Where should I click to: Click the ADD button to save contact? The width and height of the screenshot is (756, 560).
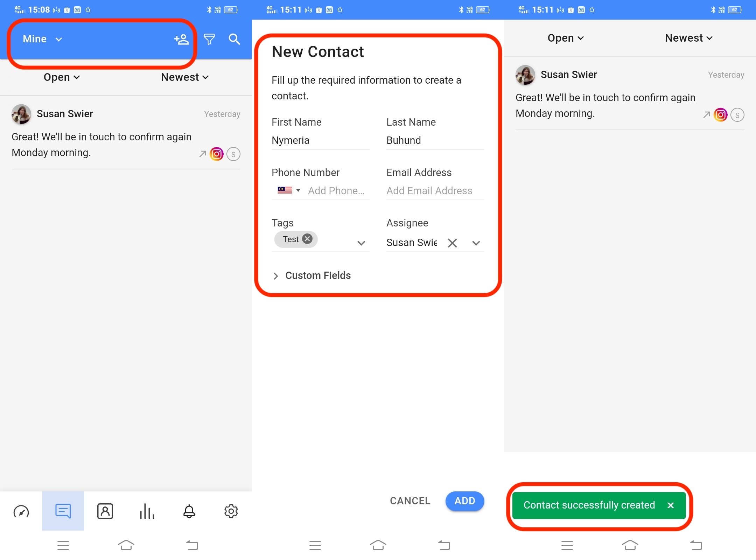coord(465,500)
